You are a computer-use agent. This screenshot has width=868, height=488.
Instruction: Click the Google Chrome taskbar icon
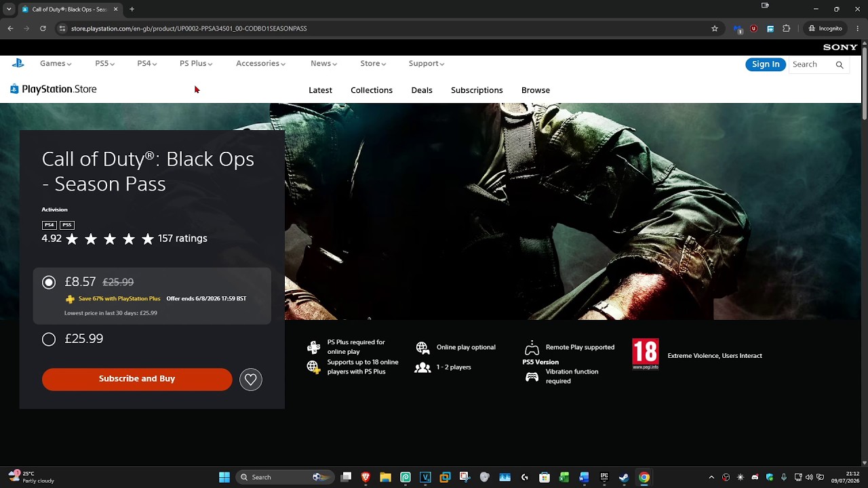pos(644,477)
